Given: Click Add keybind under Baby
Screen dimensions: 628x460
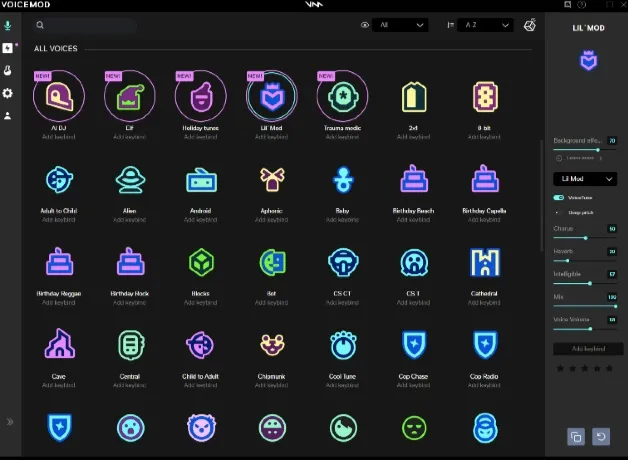Looking at the screenshot, I should [x=342, y=220].
